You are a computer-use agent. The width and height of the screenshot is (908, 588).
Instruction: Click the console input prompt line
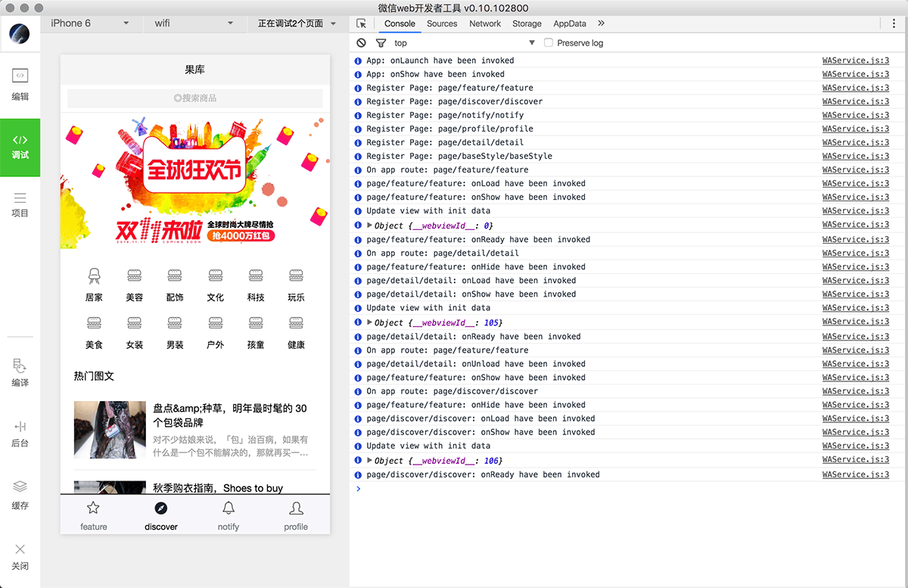[628, 489]
